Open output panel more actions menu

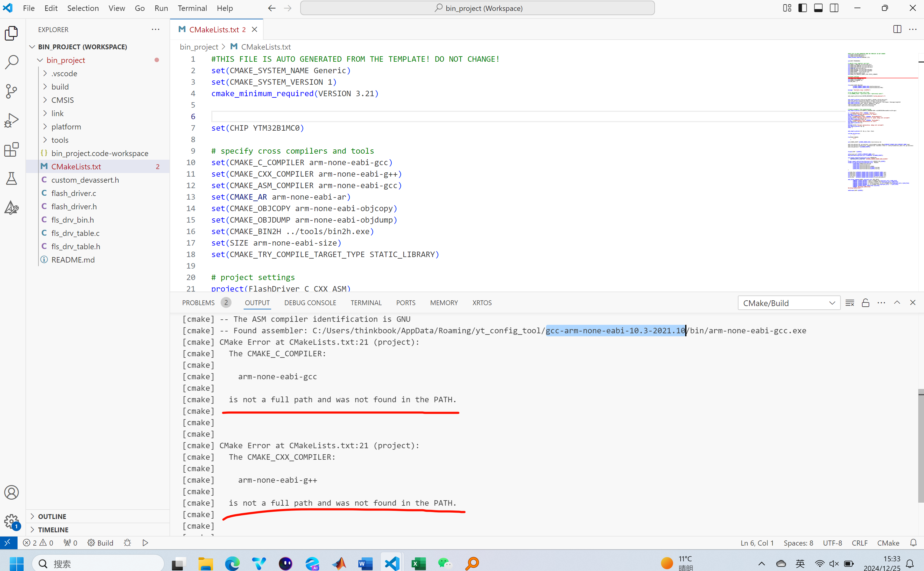pos(881,303)
